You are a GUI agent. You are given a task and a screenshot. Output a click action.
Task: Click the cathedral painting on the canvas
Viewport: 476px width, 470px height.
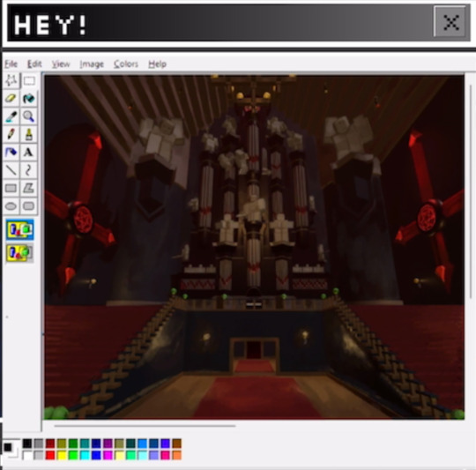coord(255,247)
